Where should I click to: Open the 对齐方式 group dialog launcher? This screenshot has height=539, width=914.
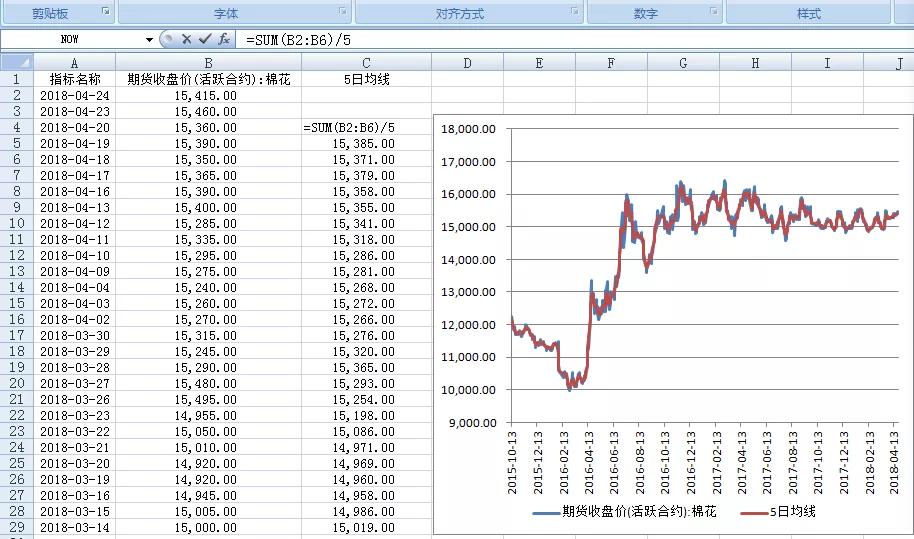[574, 11]
